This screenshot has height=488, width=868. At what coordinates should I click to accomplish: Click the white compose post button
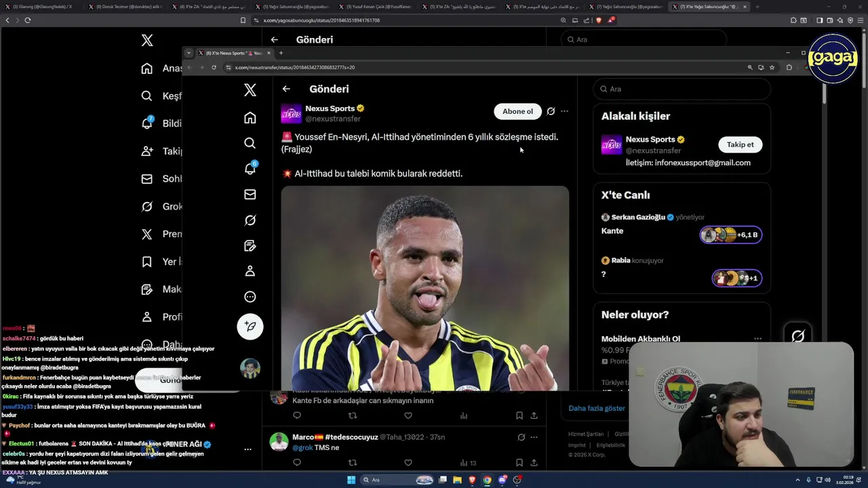coord(250,327)
